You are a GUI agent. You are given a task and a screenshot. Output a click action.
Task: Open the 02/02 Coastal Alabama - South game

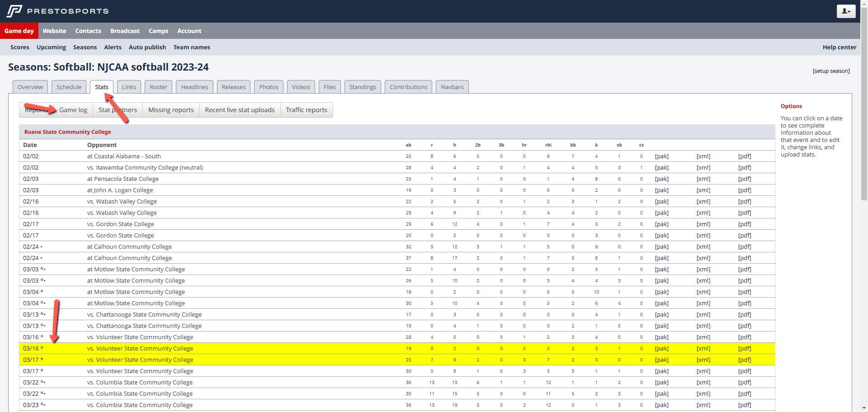point(31,156)
